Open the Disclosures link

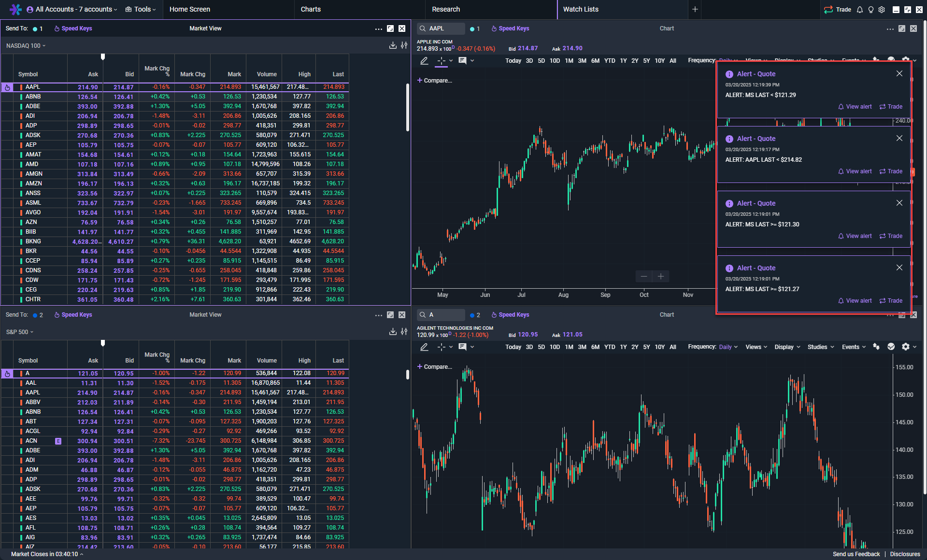(905, 554)
